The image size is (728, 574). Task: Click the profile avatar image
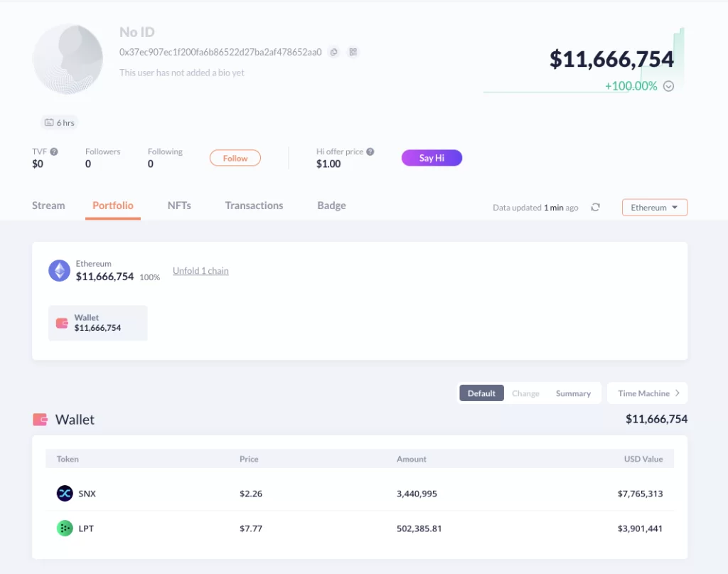point(68,59)
